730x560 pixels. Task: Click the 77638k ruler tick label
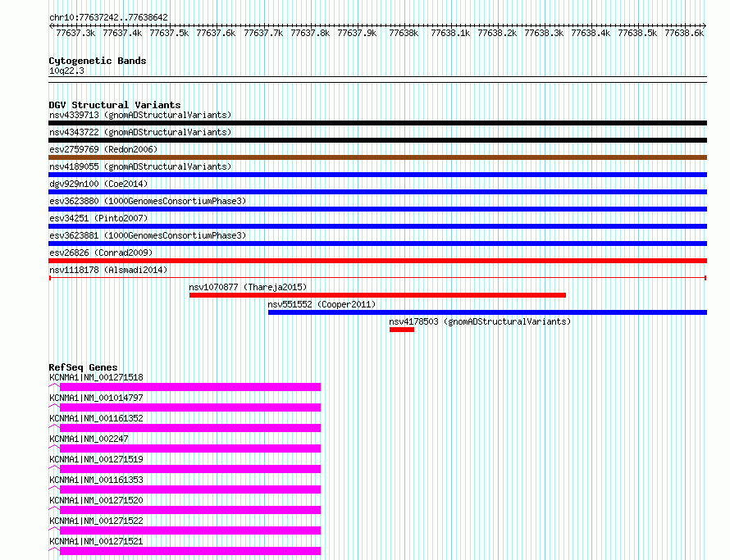tap(404, 33)
